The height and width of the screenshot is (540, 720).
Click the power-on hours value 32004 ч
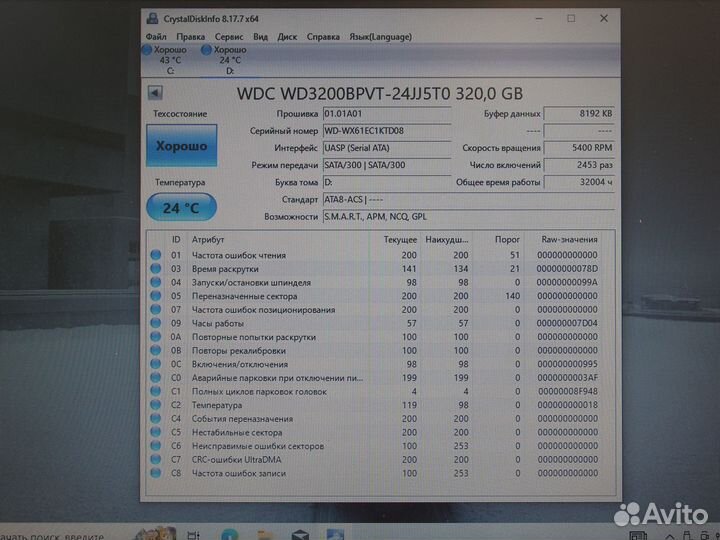coord(579,182)
